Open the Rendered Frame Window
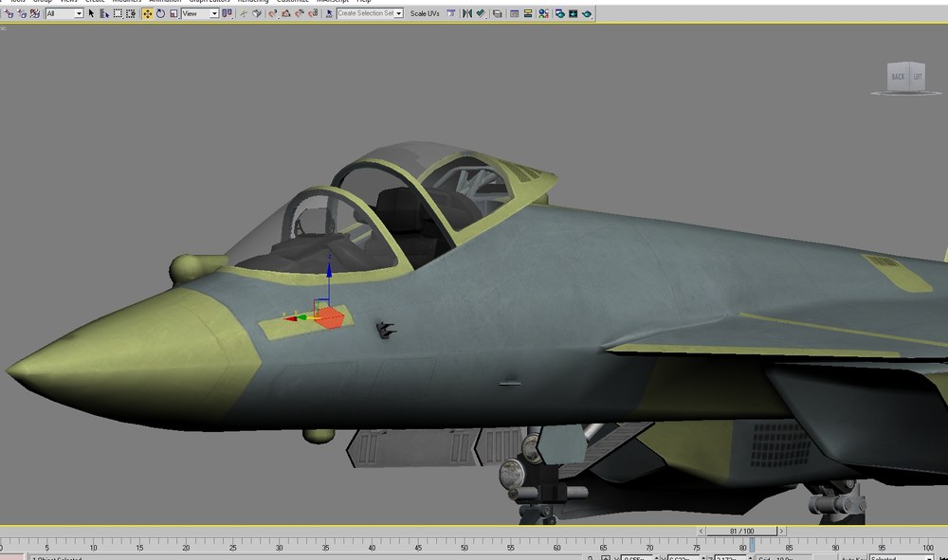 click(574, 13)
